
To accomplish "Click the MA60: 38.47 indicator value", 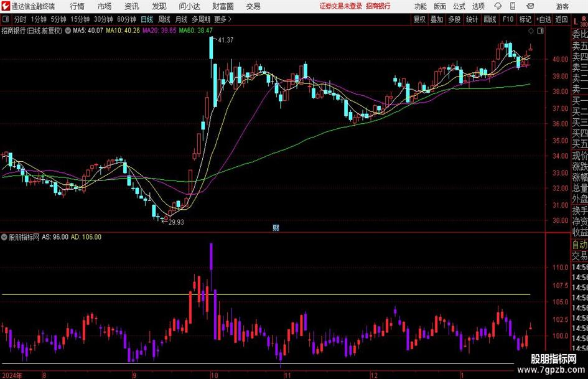I will (x=195, y=30).
